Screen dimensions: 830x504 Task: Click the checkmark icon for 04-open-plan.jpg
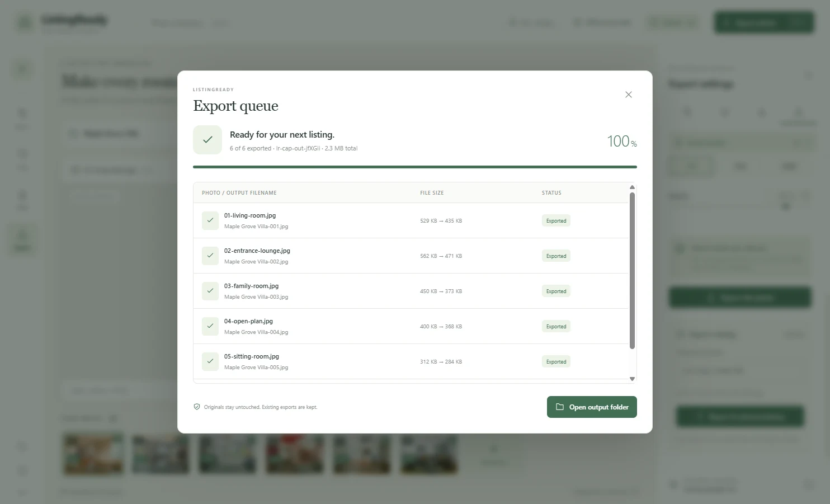(210, 326)
